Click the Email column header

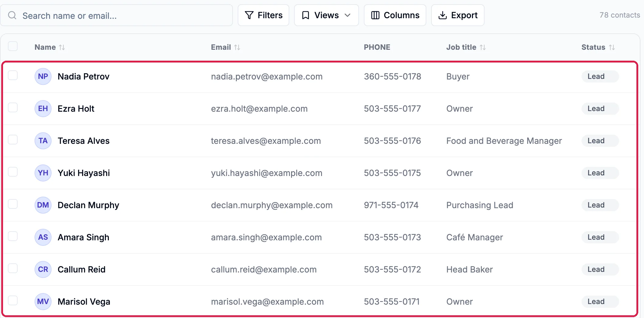pos(221,47)
